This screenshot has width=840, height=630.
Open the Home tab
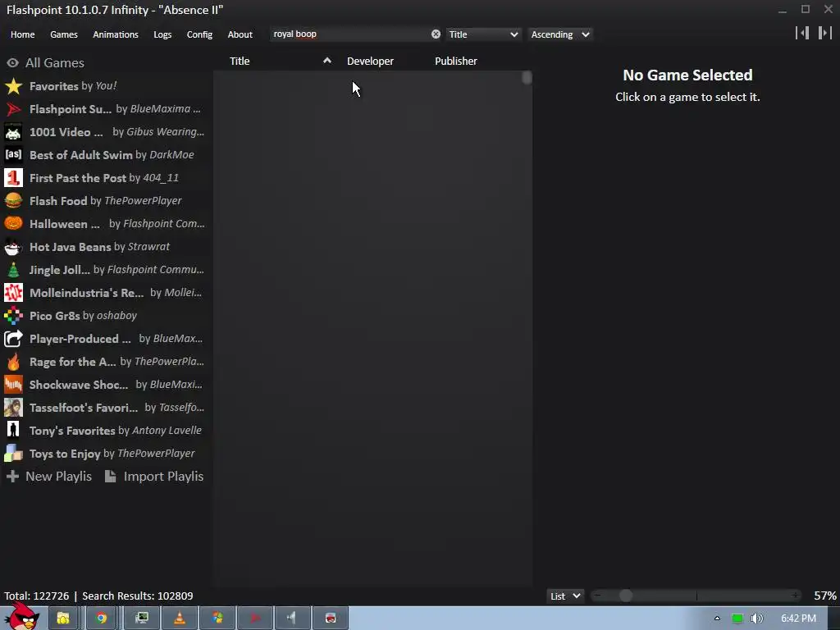22,34
